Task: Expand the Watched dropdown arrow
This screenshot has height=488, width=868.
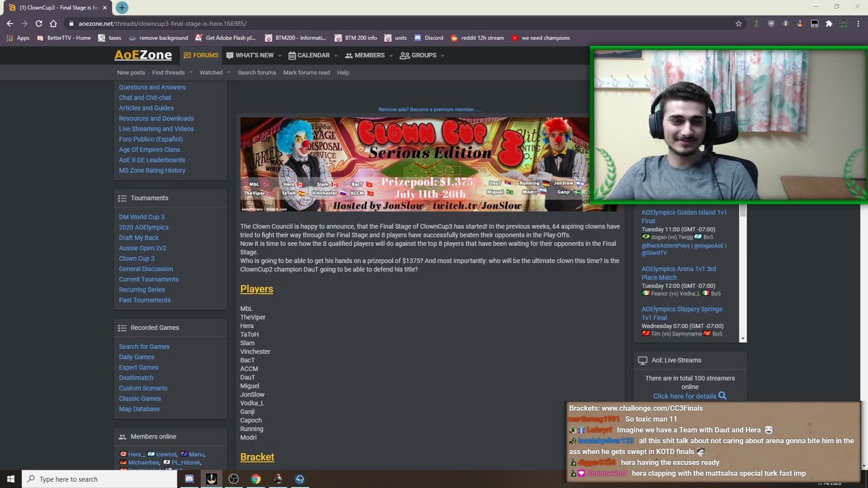Action: tap(229, 73)
